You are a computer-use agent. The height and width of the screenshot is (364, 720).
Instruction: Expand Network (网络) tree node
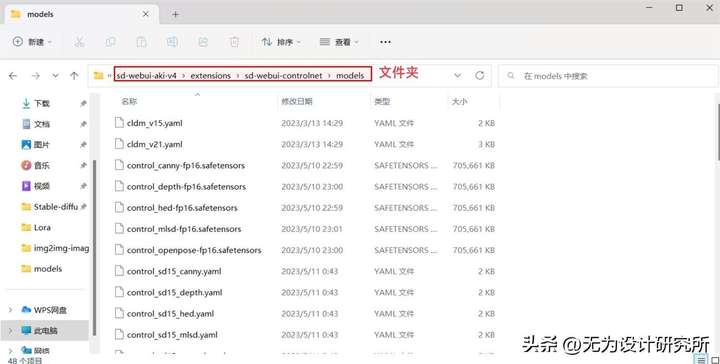11,351
